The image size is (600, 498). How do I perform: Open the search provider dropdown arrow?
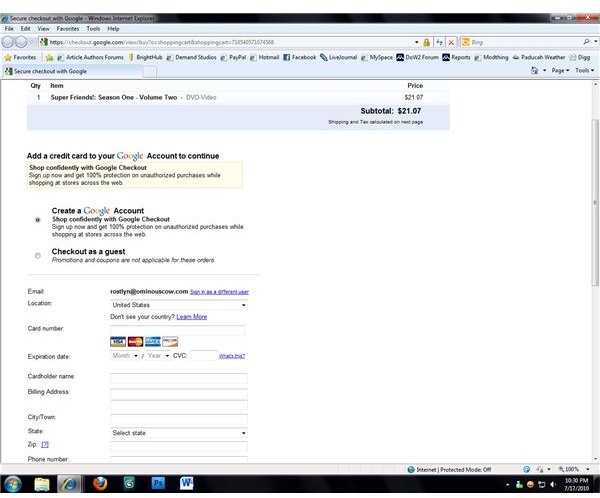coord(595,42)
